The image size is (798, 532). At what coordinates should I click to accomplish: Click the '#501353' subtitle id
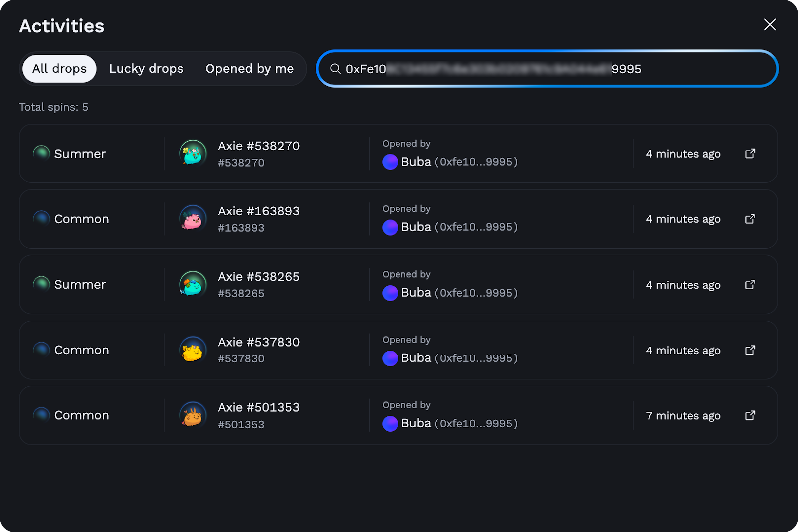(x=241, y=424)
